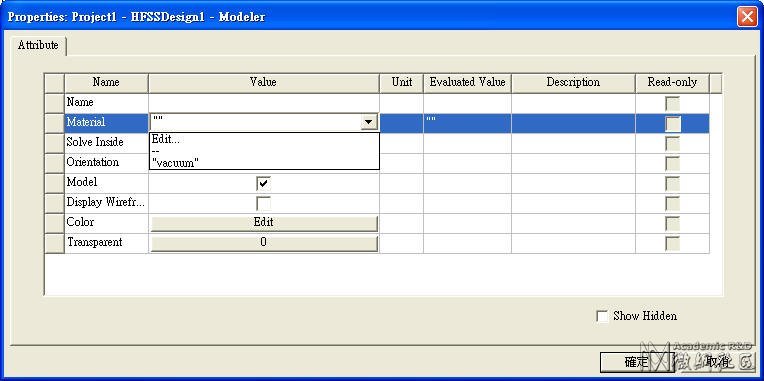Select the Model row label
The height and width of the screenshot is (381, 764).
(106, 183)
